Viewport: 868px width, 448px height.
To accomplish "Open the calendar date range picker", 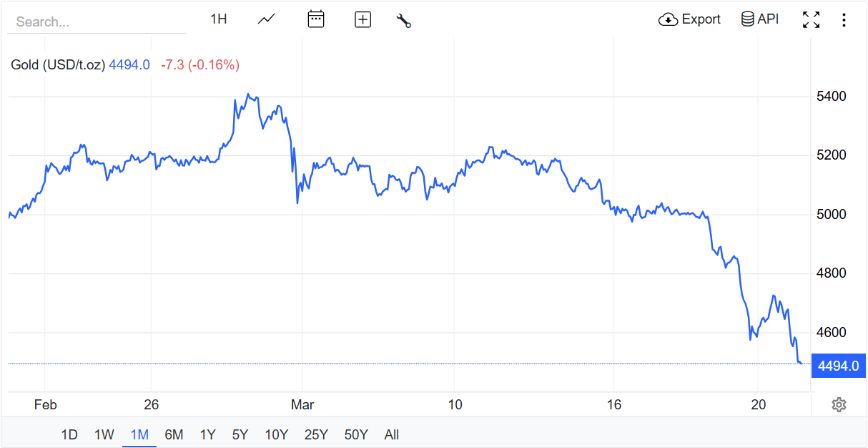I will coord(316,19).
